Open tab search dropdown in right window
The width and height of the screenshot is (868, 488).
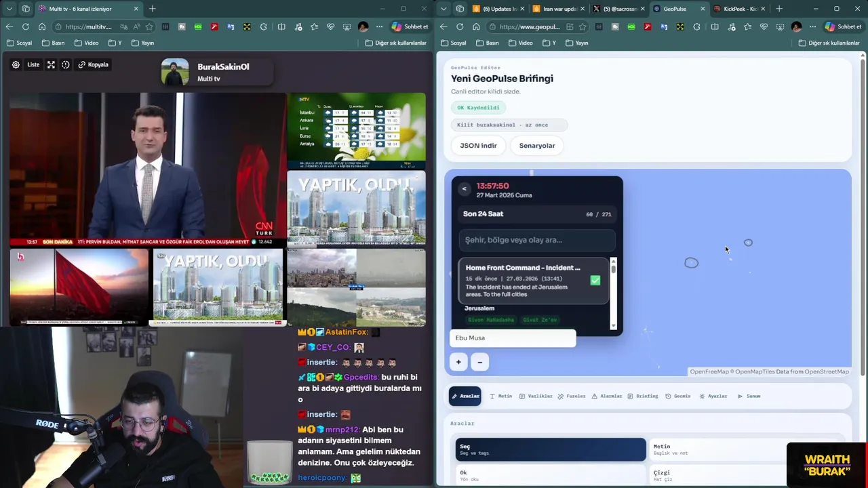[443, 9]
